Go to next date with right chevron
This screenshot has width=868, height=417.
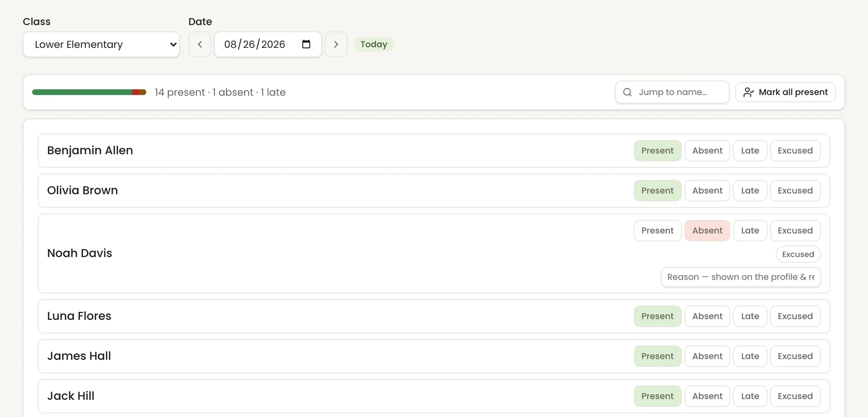click(x=336, y=44)
